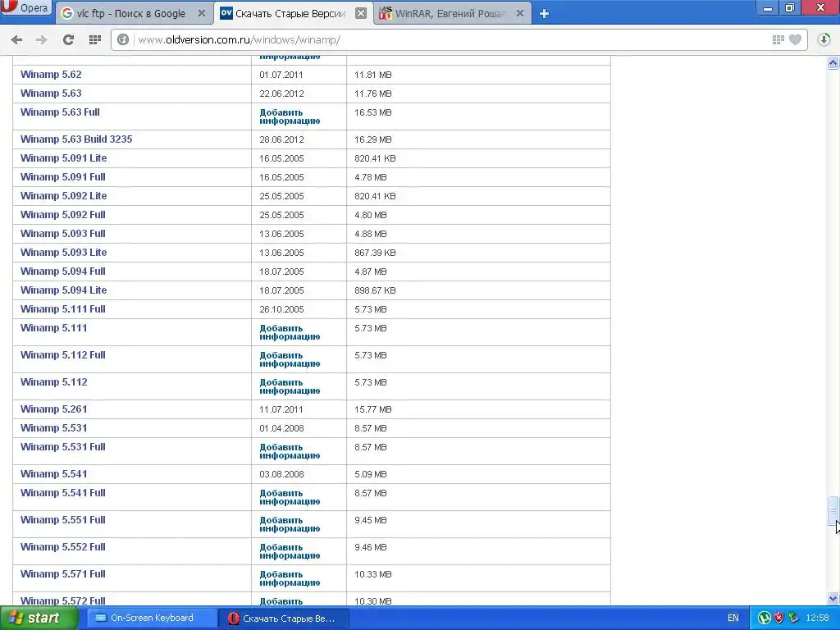
Task: Open Winamp 5.112 Full link
Action: [62, 354]
